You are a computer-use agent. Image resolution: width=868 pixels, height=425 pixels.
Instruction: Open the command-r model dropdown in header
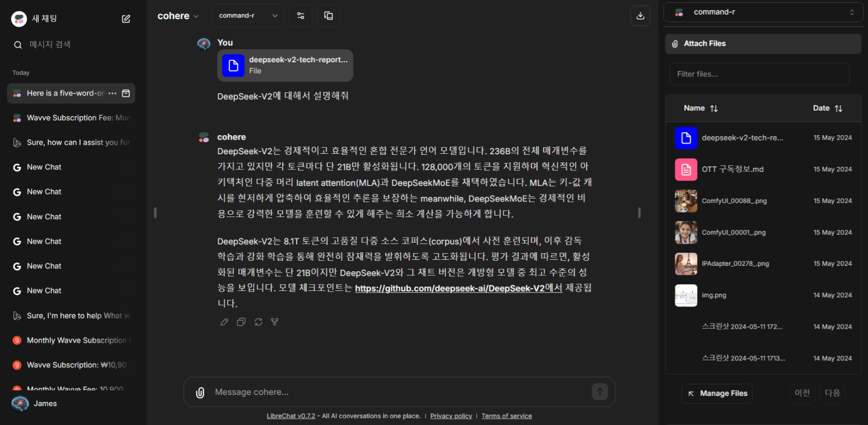pos(248,16)
